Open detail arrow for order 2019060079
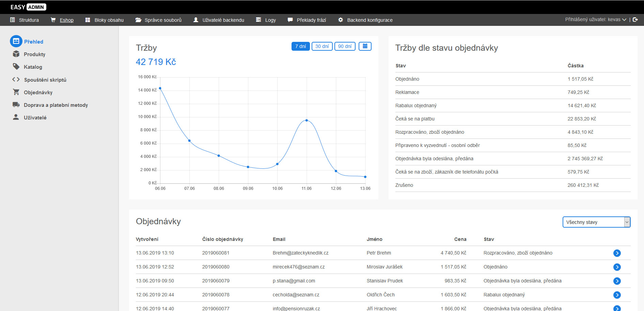The width and height of the screenshot is (644, 311). coord(617,281)
